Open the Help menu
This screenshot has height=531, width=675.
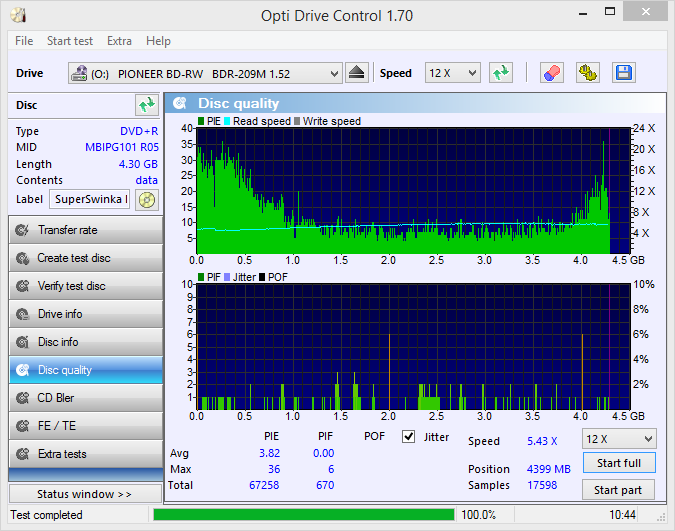(x=158, y=41)
